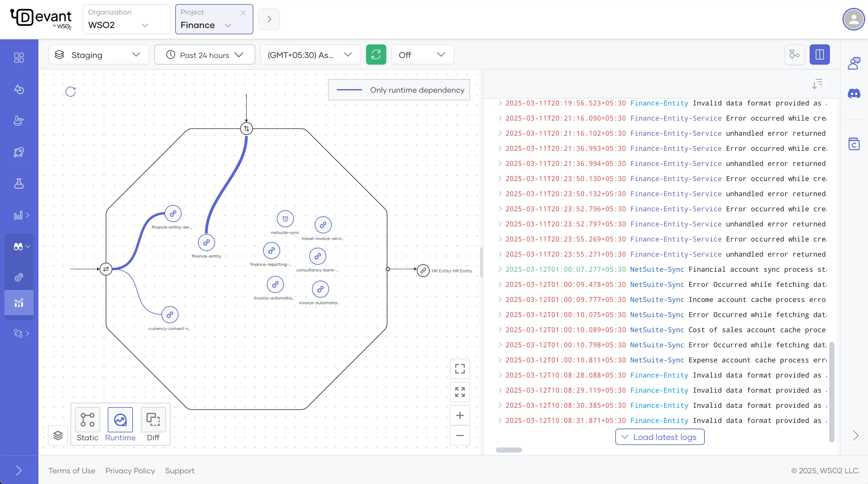Zoom out with the minus button

pyautogui.click(x=460, y=436)
